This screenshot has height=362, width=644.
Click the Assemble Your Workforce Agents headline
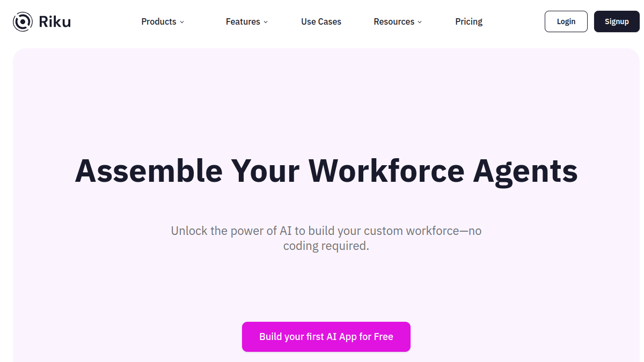tap(326, 171)
